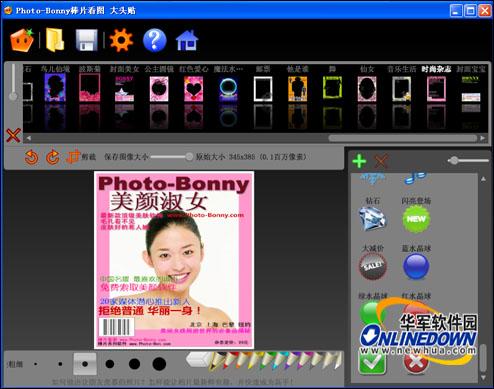Select the smallest brush size dot
Image resolution: width=494 pixels, height=389 pixels.
pyautogui.click(x=36, y=364)
